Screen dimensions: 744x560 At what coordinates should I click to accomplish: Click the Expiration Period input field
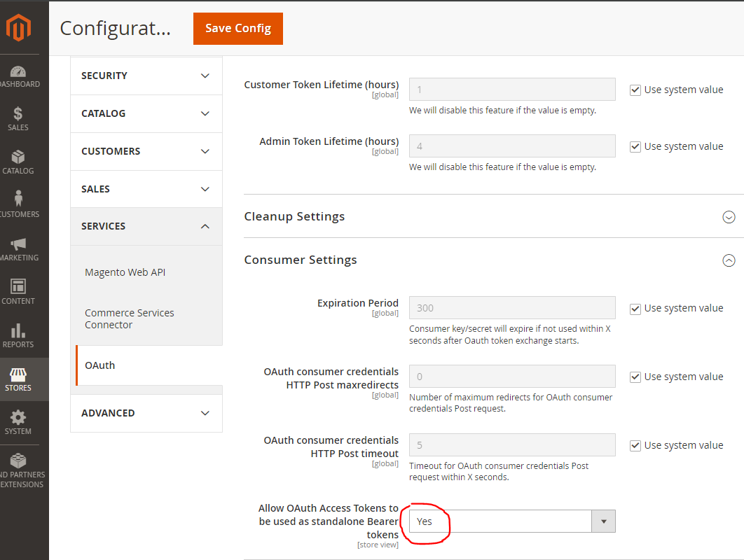click(512, 308)
